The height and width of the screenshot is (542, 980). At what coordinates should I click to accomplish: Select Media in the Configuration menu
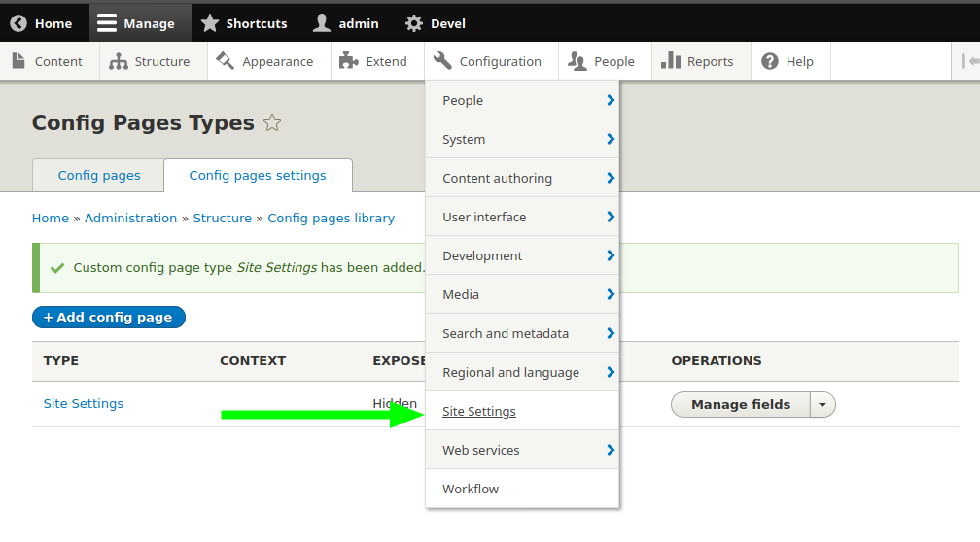(461, 294)
